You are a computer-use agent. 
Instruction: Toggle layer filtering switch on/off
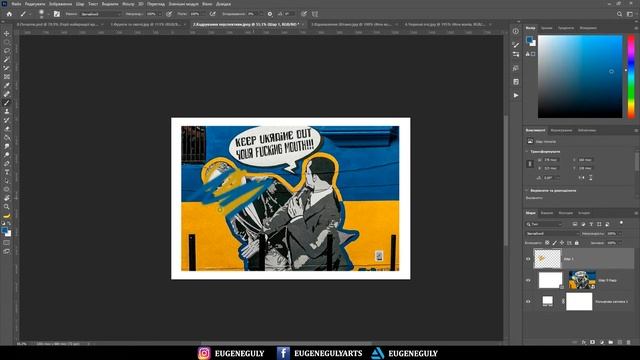(x=621, y=223)
